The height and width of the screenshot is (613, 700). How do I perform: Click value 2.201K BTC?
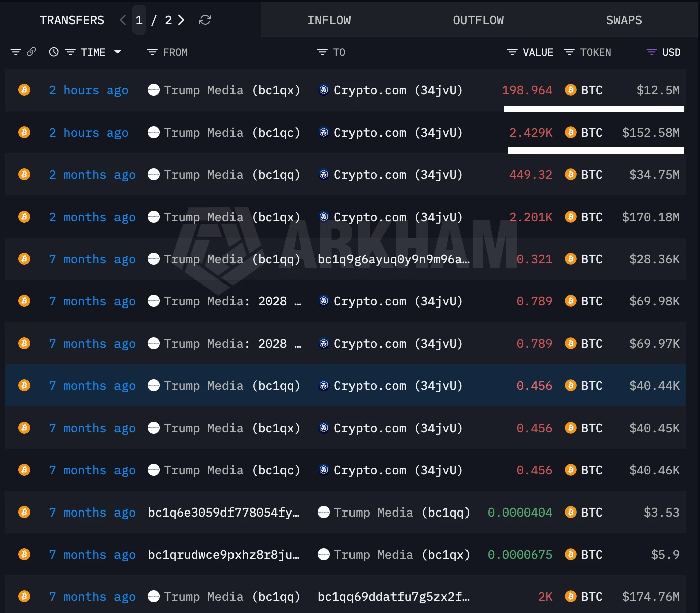tap(531, 217)
